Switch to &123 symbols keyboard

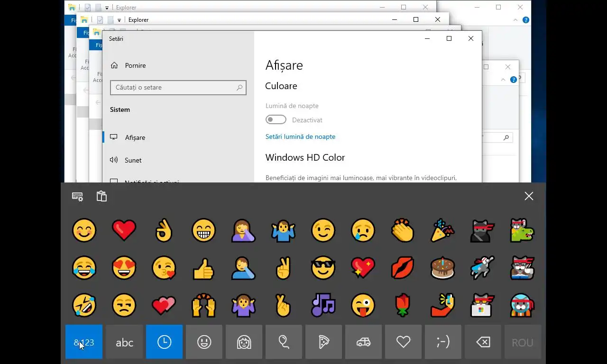(84, 342)
